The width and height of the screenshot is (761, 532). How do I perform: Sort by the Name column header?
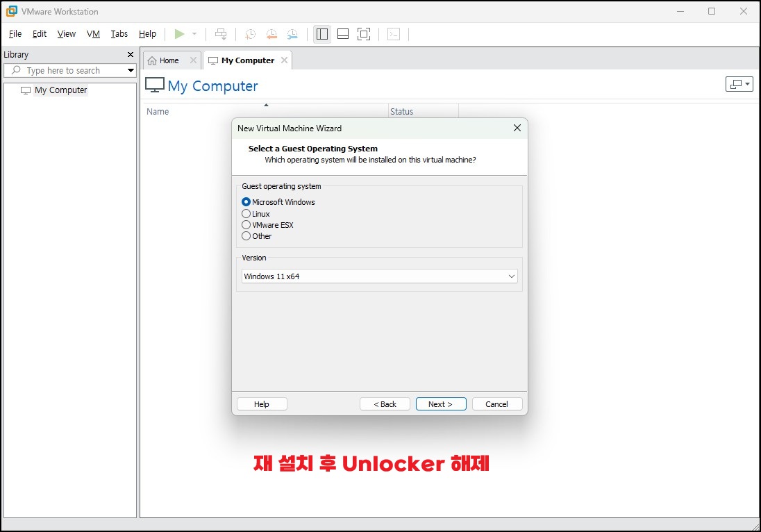coord(265,111)
